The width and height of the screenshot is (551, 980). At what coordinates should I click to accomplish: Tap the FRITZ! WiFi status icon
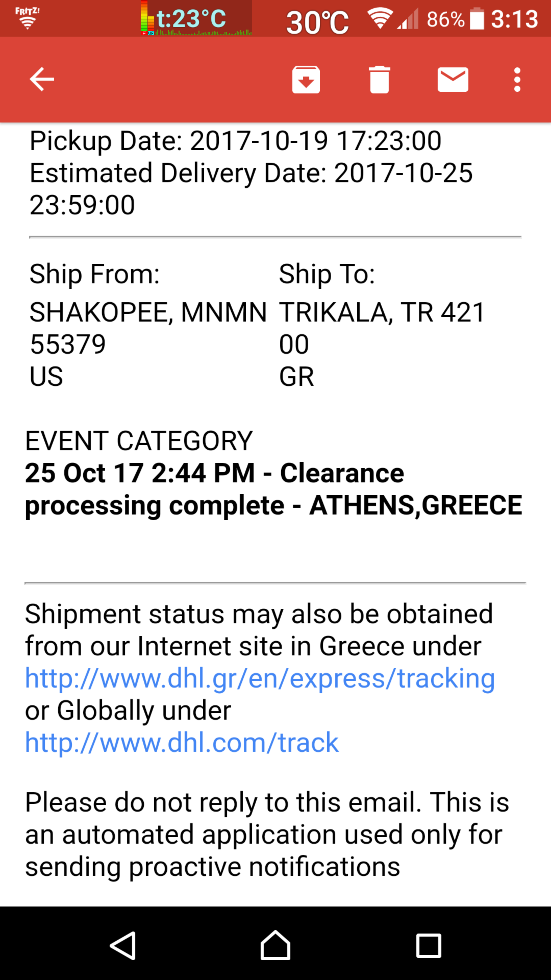[x=27, y=18]
